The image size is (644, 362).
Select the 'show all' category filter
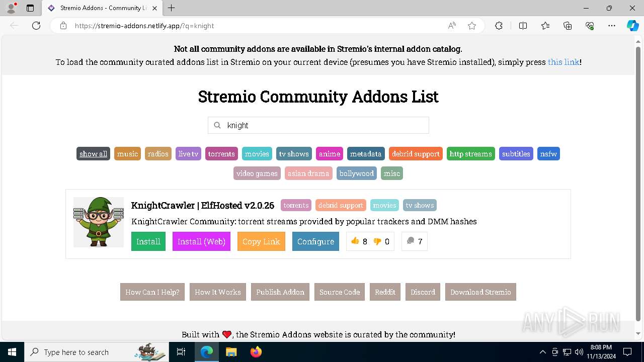[x=93, y=154]
